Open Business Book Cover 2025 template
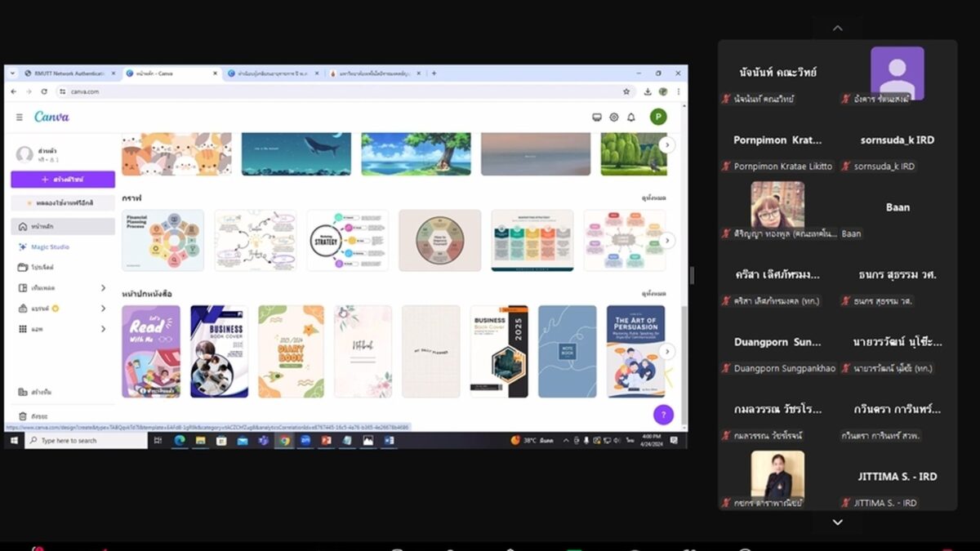Viewport: 980px width, 551px height. pos(499,351)
